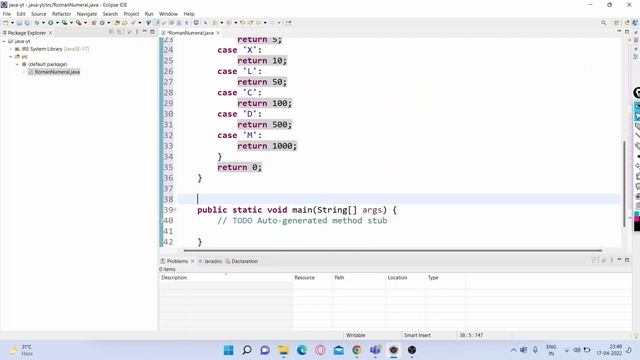640x360 pixels.
Task: Close the Package Explorer view tab
Action: tap(51, 33)
